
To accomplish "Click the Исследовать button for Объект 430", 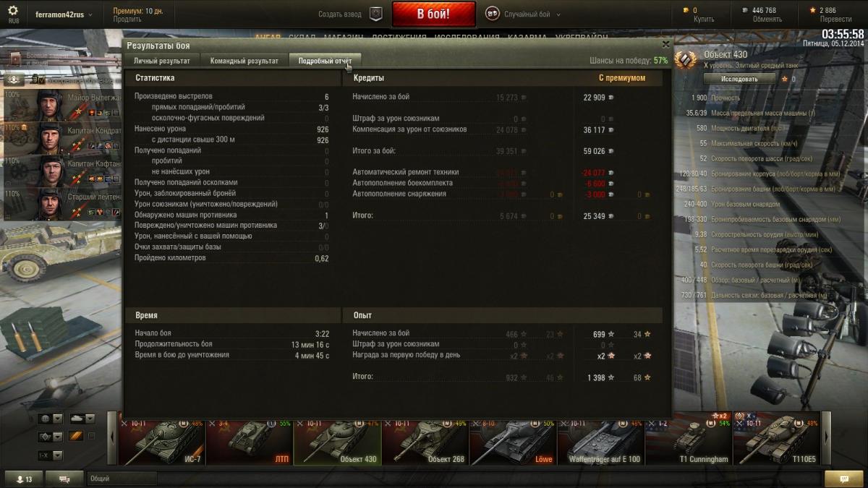I will tap(739, 79).
